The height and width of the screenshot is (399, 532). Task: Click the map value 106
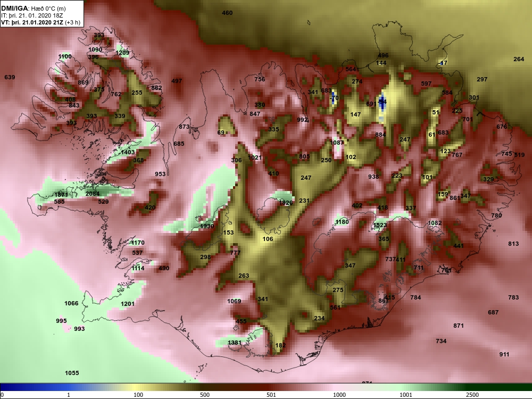click(268, 239)
